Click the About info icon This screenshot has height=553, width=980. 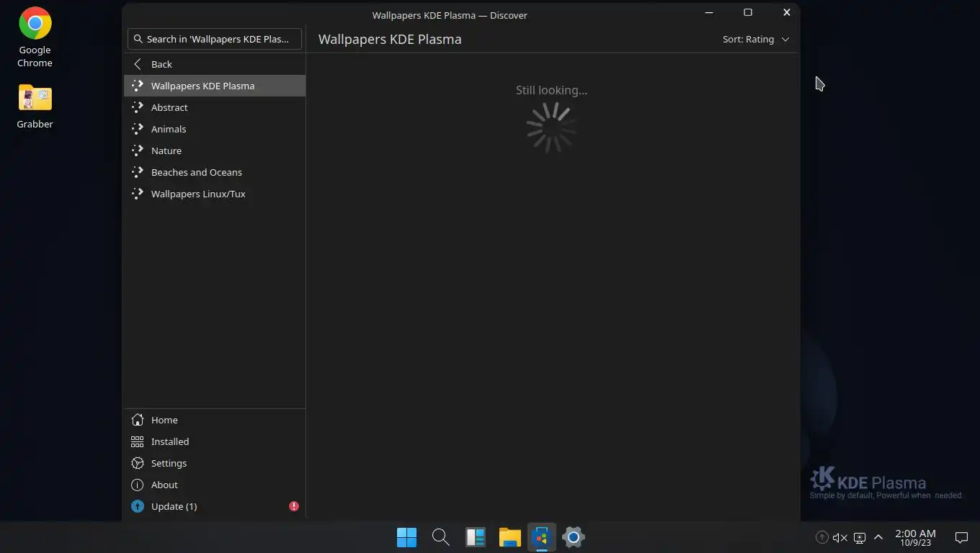coord(138,485)
